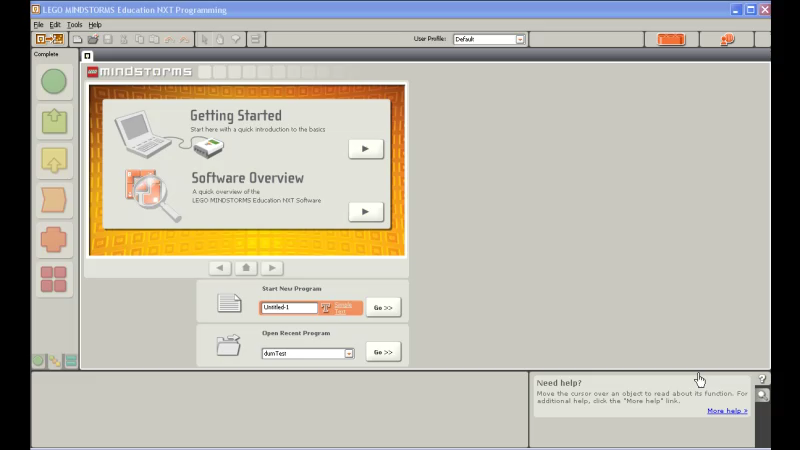Viewport: 800px width, 450px height.
Task: Click the open folder arrow icon
Action: coord(229,345)
